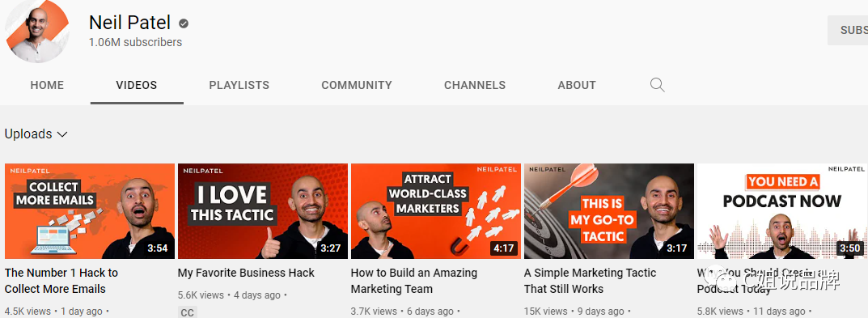Click the verified checkmark badge
This screenshot has height=318, width=868.
[x=184, y=23]
